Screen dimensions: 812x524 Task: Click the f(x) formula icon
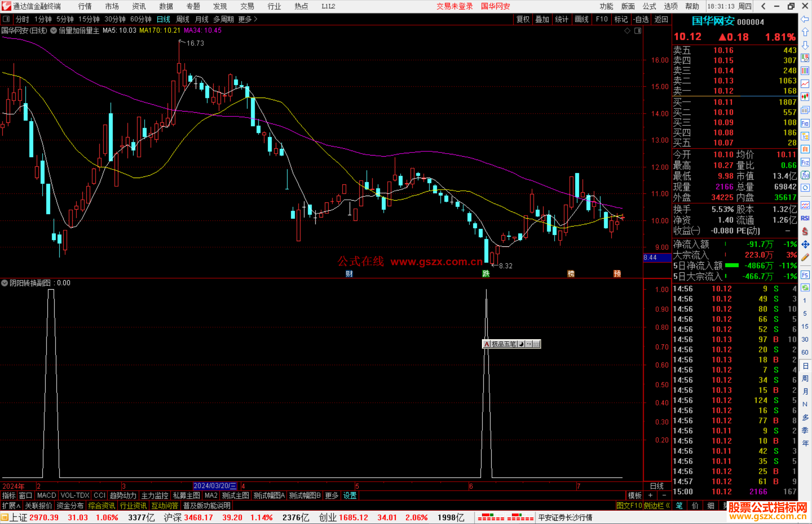click(805, 175)
